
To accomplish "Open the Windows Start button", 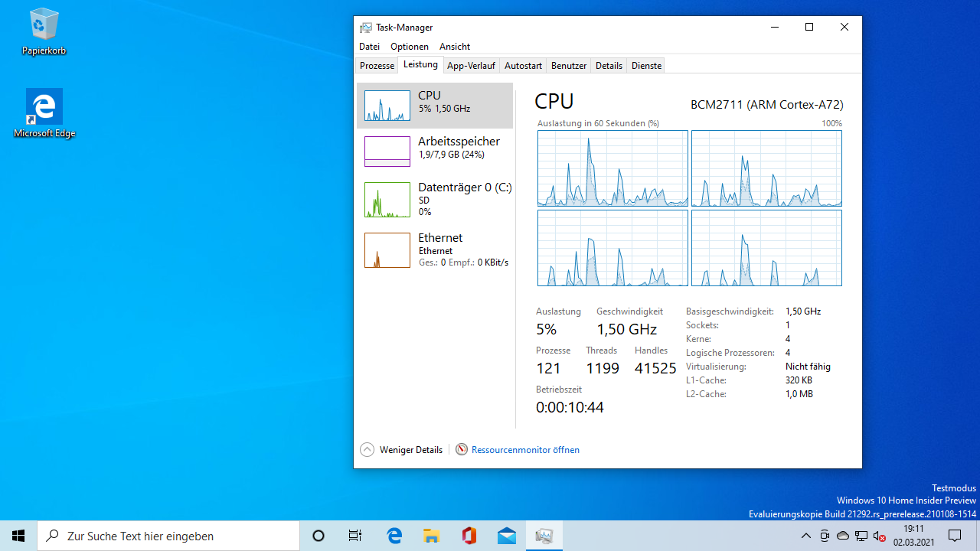I will point(18,536).
